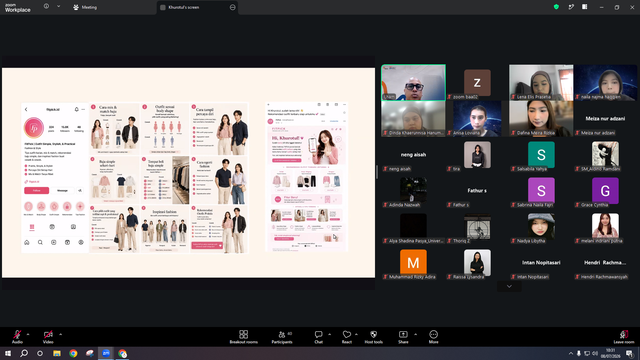Click the options circle on Khurotul's screen tab

click(x=233, y=7)
